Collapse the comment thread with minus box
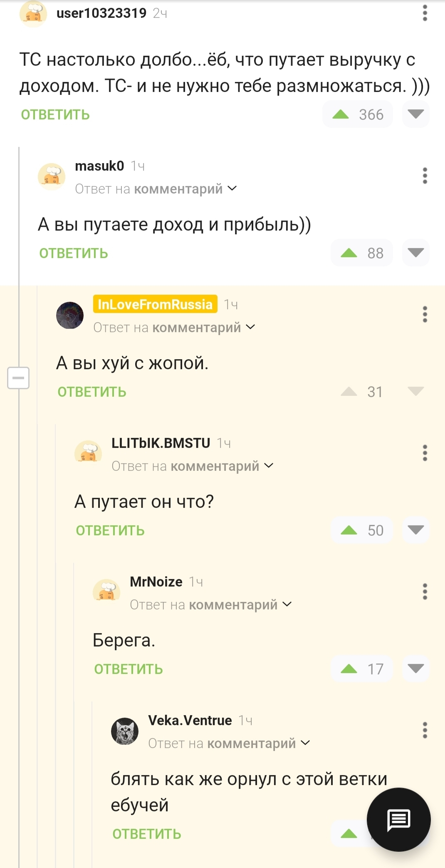Screen dimensions: 445x868 click(18, 378)
